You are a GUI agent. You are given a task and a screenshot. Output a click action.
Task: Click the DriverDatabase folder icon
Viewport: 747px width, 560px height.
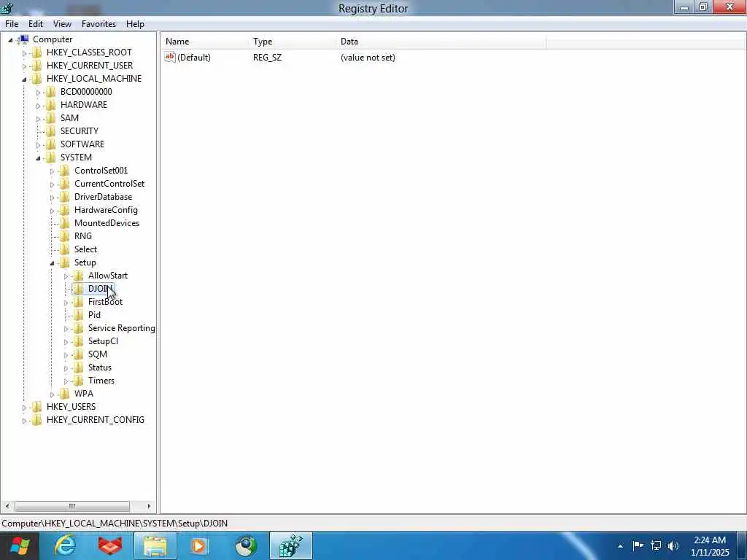coord(64,197)
